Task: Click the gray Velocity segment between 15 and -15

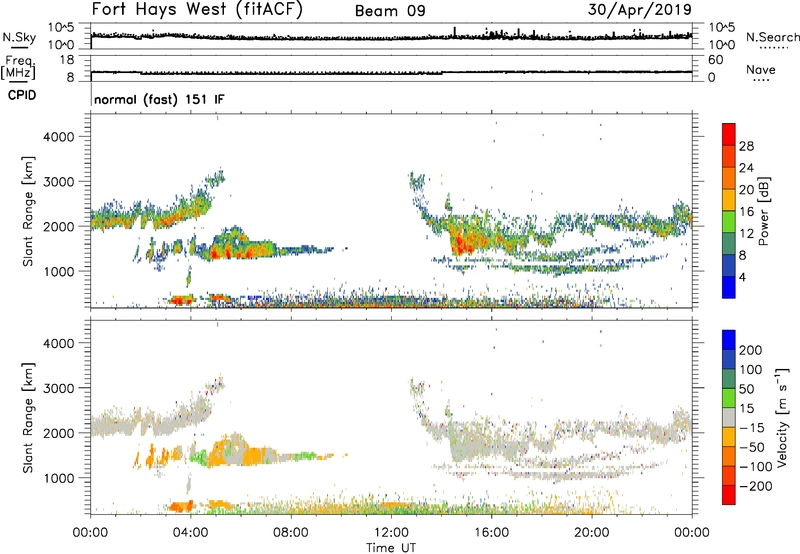Action: tap(729, 417)
